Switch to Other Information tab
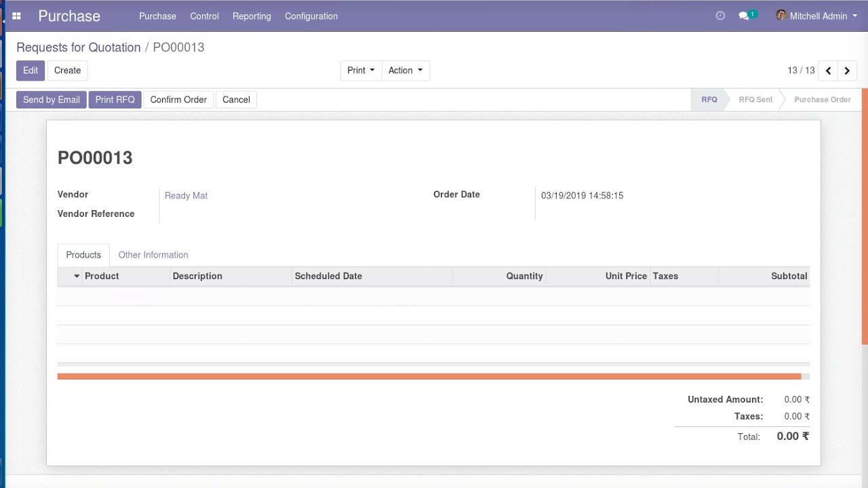Screen dimensions: 868x488 153,255
